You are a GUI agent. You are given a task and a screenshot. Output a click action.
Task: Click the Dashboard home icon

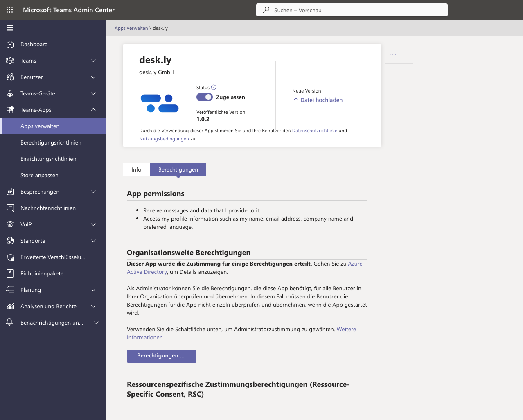point(10,44)
